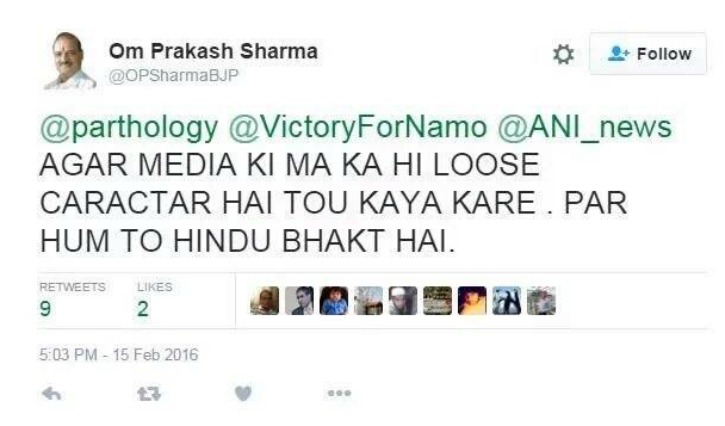
Task: Open the gear settings dropdown
Action: pos(563,54)
